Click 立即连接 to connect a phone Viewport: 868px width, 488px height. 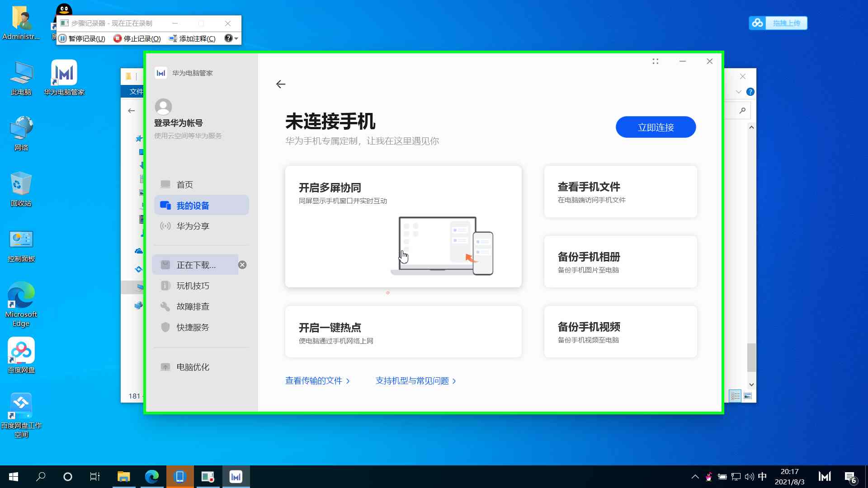pyautogui.click(x=656, y=127)
